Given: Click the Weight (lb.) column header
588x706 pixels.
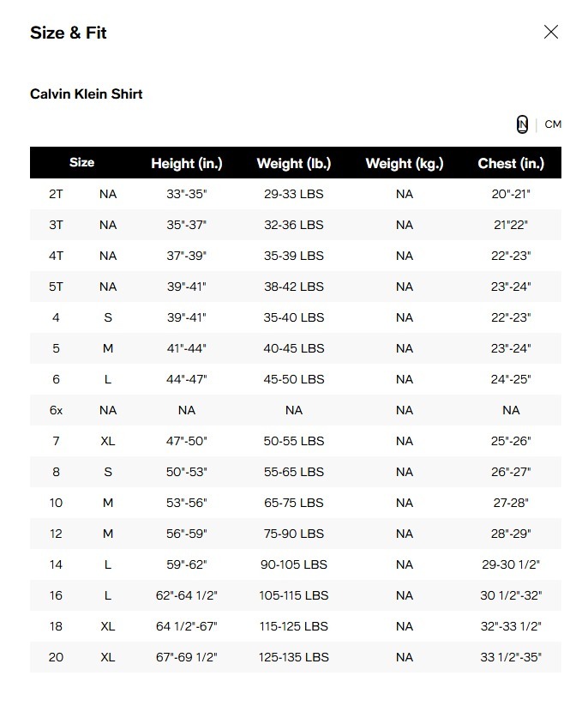Looking at the screenshot, I should tap(293, 163).
